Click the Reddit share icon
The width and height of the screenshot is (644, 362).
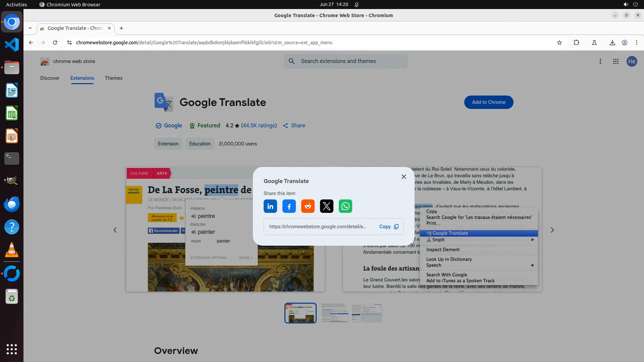click(308, 206)
